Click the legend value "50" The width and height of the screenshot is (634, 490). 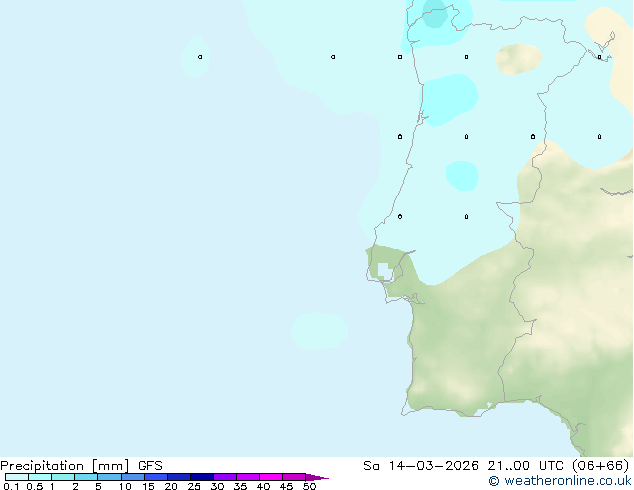pyautogui.click(x=309, y=486)
